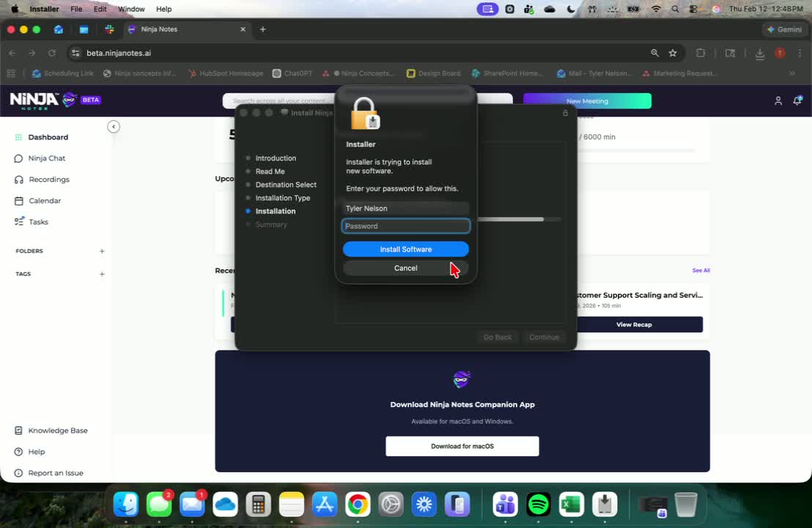Click View Recap for Customer Support meeting

pos(634,324)
